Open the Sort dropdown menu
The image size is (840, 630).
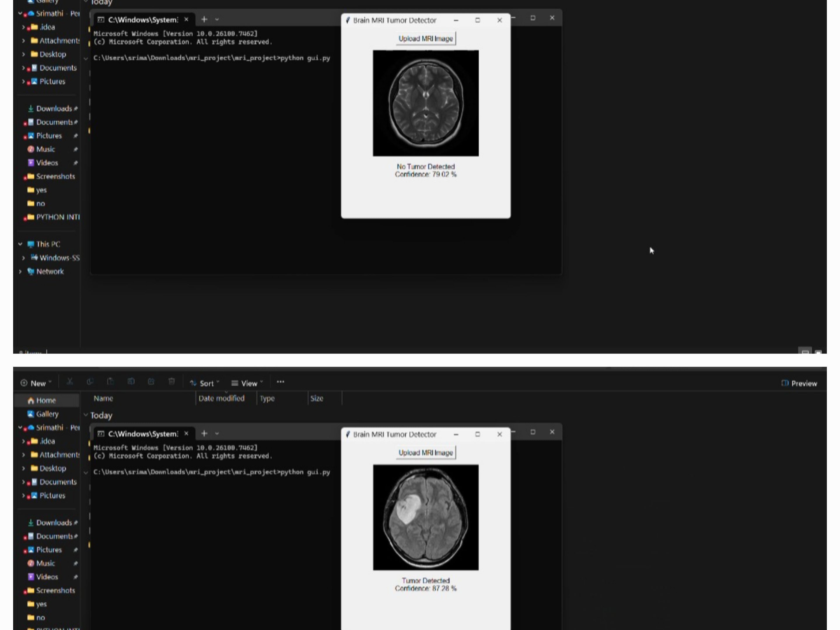coord(205,383)
